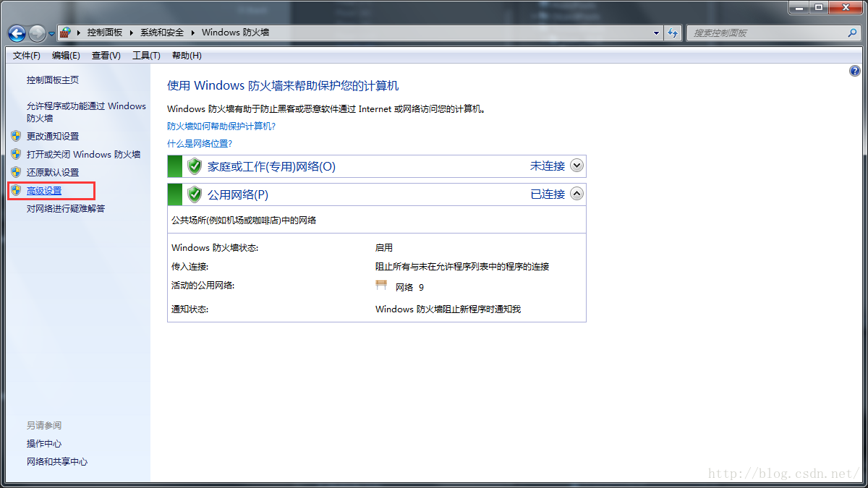Minimize the Windows 防火墙 window
Viewport: 868px width, 488px height.
[799, 7]
